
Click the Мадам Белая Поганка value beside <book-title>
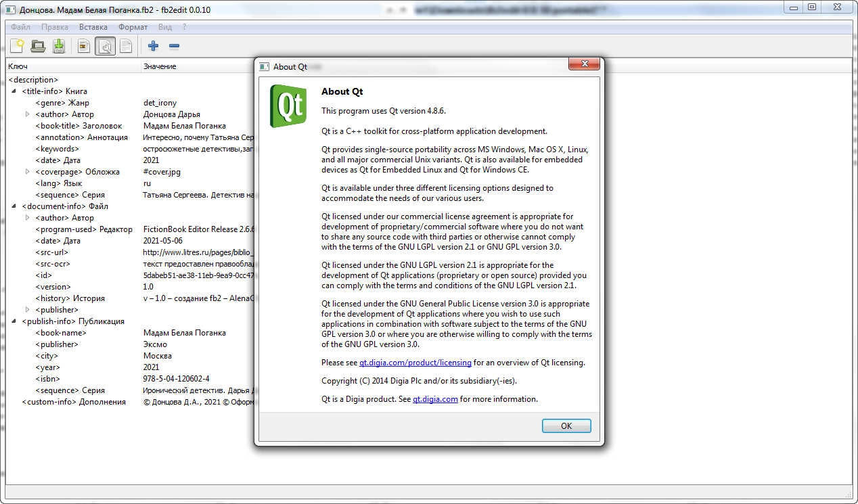[185, 125]
